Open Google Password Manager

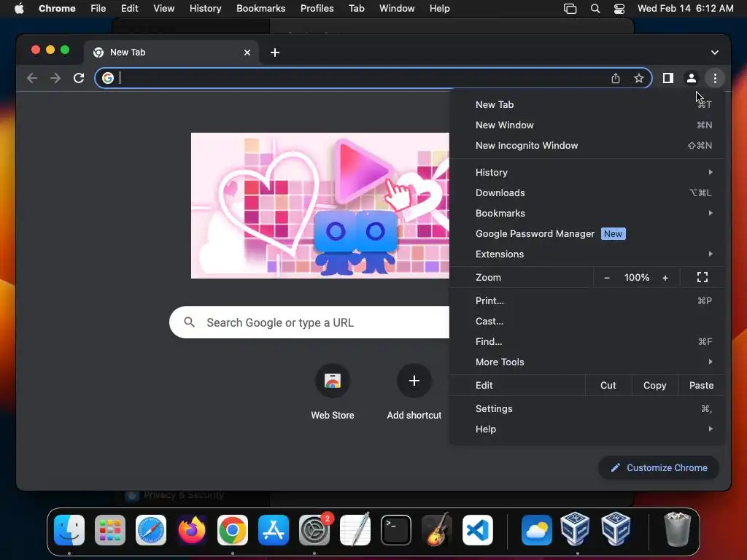pyautogui.click(x=587, y=234)
